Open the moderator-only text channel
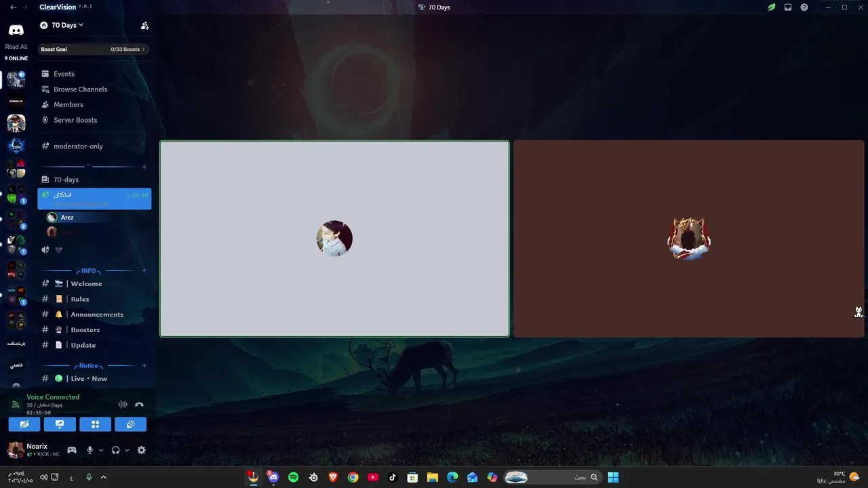Screen dimensions: 868x488 pyautogui.click(x=94, y=146)
